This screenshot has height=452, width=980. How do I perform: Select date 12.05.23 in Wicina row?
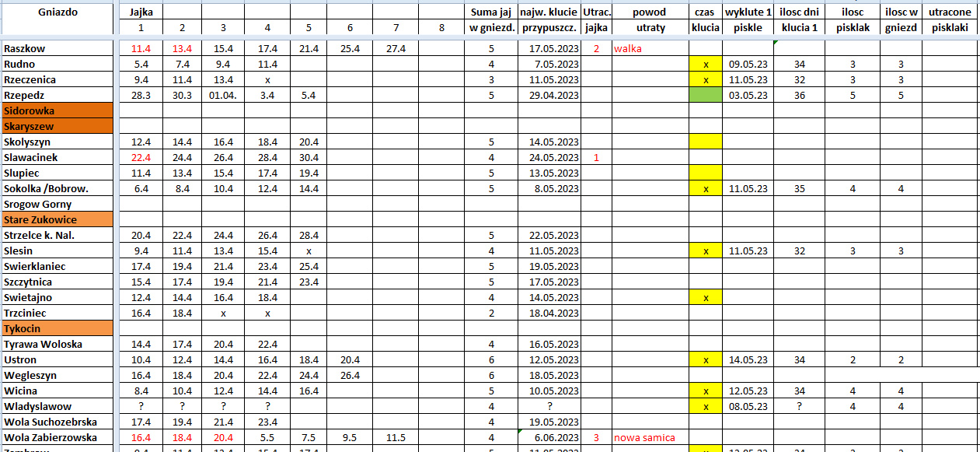748,391
